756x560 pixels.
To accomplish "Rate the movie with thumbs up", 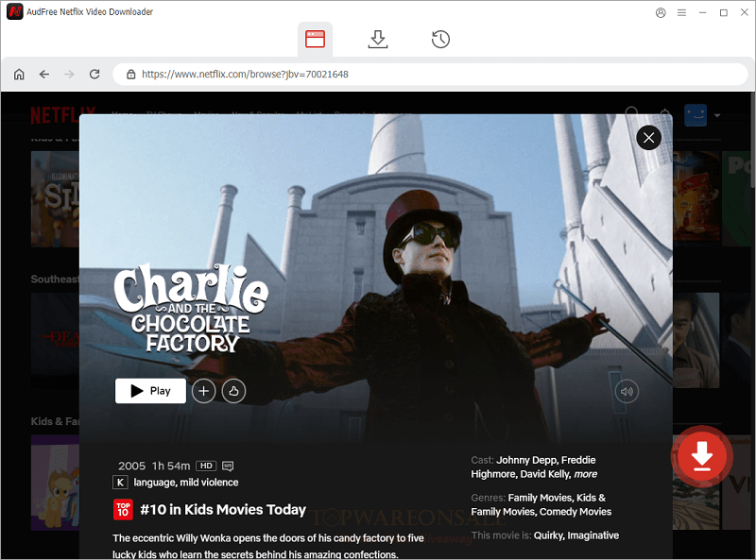I will tap(233, 391).
